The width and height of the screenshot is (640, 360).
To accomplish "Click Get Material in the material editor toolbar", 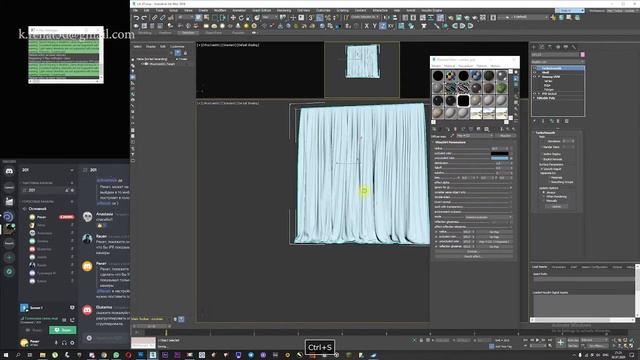I will (x=434, y=129).
